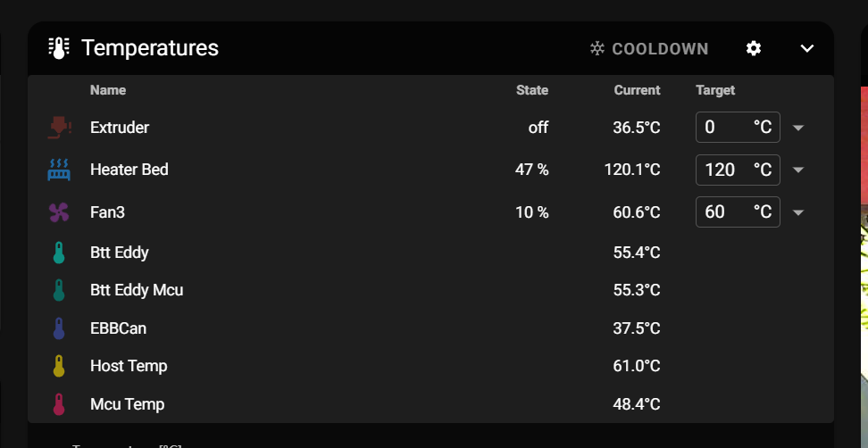This screenshot has height=448, width=868.
Task: Click the Temperatures panel thermometer icon
Action: [59, 49]
